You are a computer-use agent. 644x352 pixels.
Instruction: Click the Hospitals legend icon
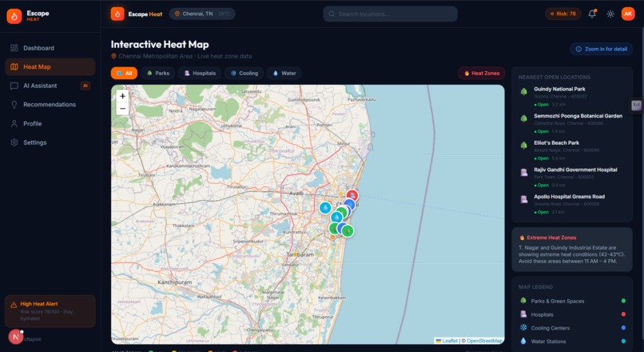point(523,314)
